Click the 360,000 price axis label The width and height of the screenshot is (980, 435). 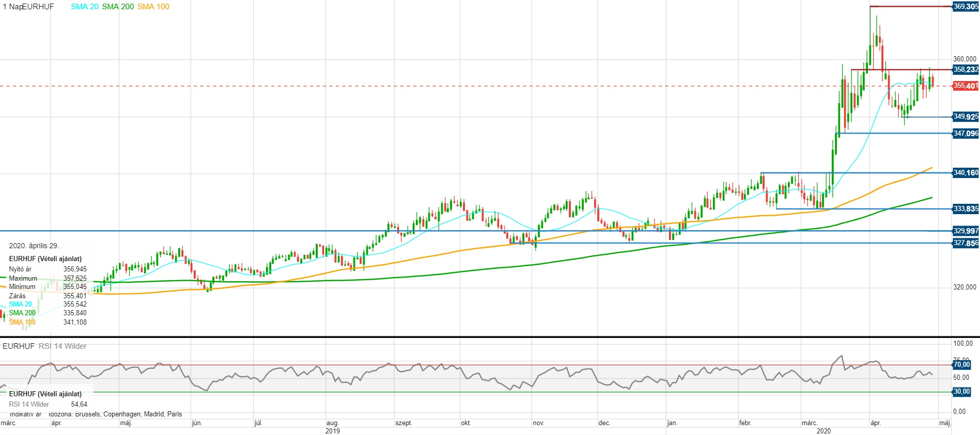965,59
